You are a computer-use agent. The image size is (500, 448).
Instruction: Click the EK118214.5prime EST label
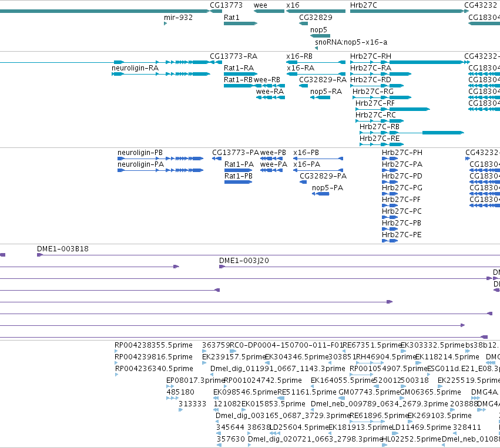447,358
